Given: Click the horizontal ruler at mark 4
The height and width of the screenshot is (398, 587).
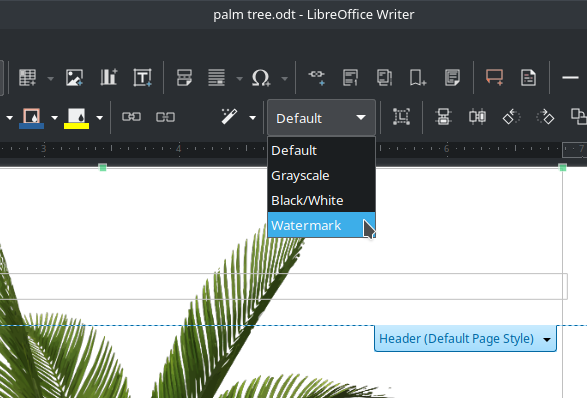Looking at the screenshot, I should [179, 149].
